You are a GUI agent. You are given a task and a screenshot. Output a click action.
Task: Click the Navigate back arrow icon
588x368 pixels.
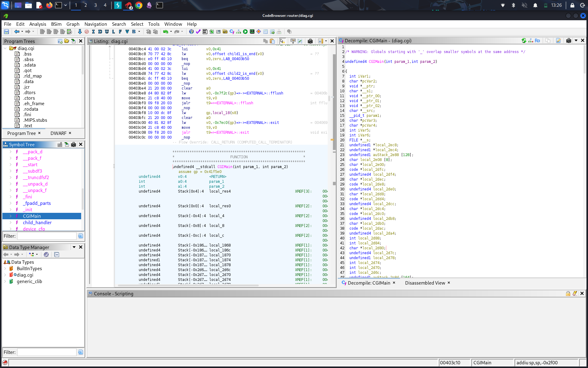[17, 32]
